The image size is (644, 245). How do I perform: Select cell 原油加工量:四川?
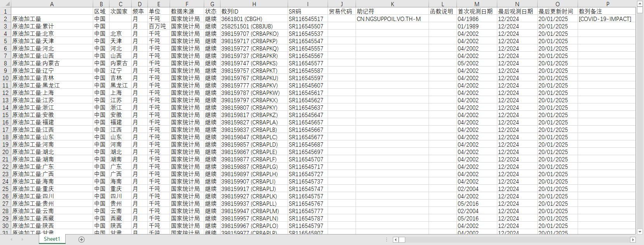[52, 196]
